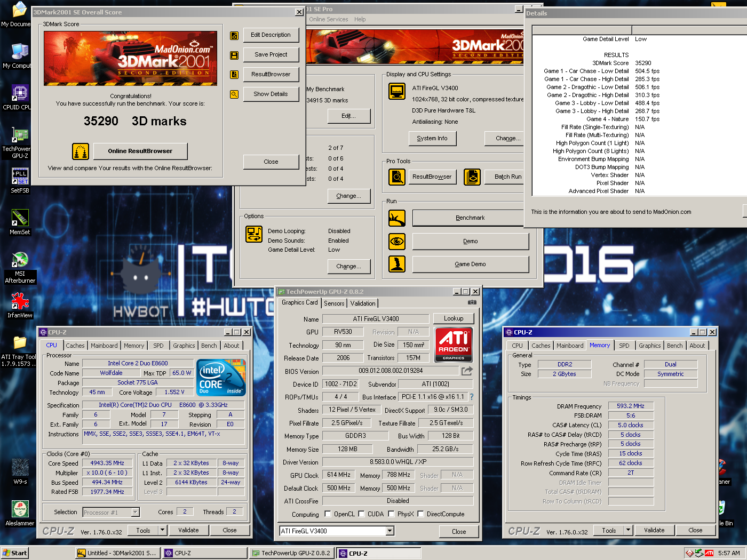Click the Intel Core 2 Duo logo in CPU-Z
Screen dimensions: 747x560
point(221,377)
